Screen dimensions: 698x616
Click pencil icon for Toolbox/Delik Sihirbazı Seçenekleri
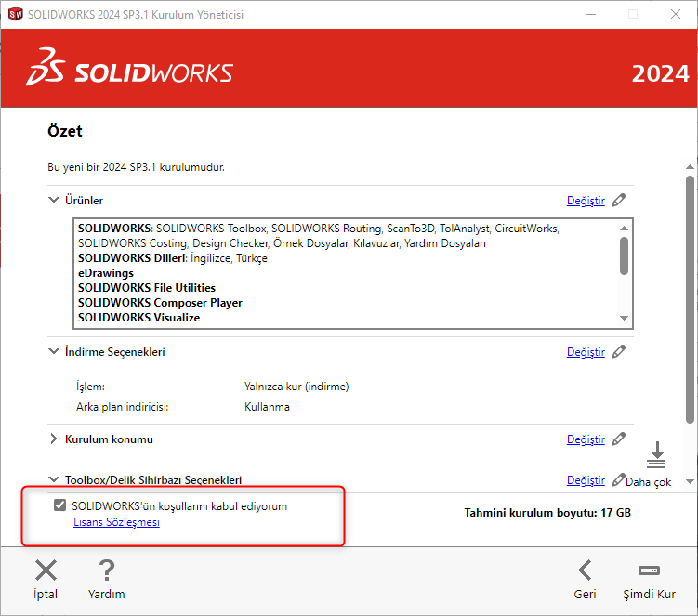[x=618, y=479]
